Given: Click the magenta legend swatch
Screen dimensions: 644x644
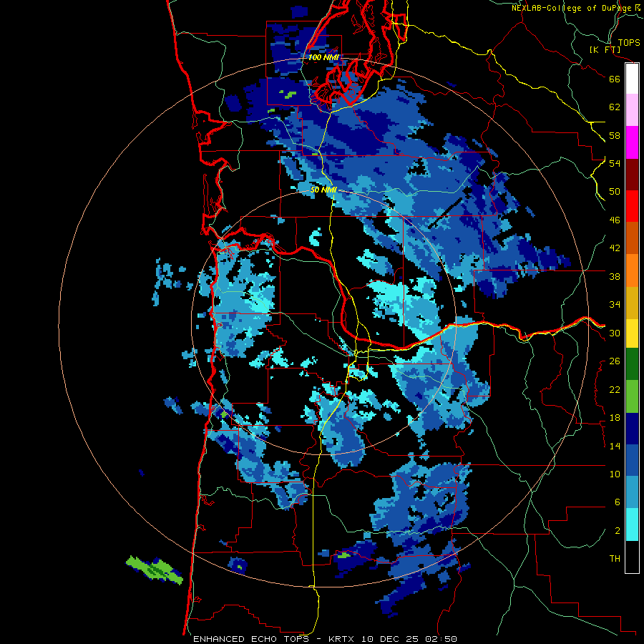Looking at the screenshot, I should click(x=632, y=142).
